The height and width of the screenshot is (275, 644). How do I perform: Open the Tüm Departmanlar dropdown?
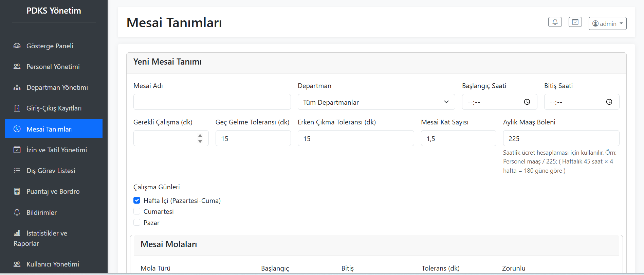[376, 102]
